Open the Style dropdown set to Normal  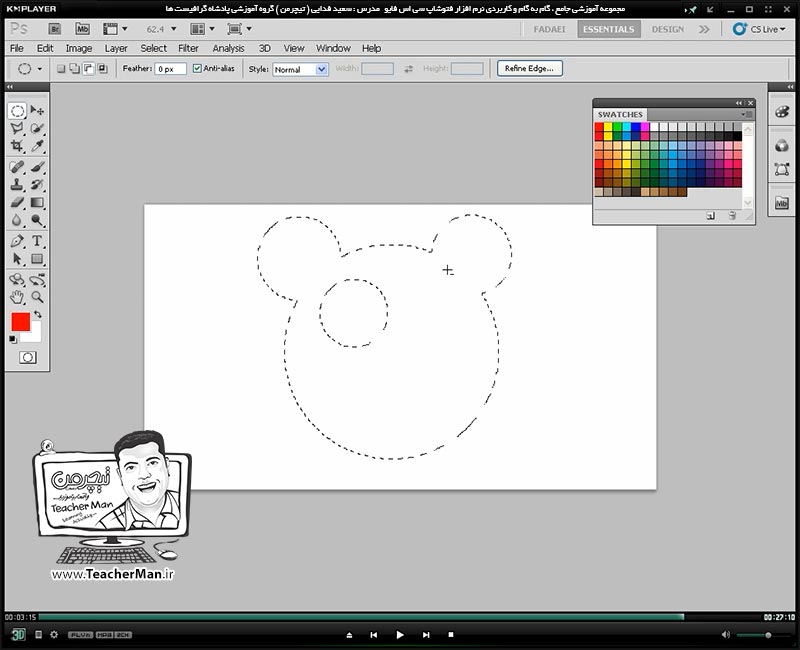click(300, 69)
